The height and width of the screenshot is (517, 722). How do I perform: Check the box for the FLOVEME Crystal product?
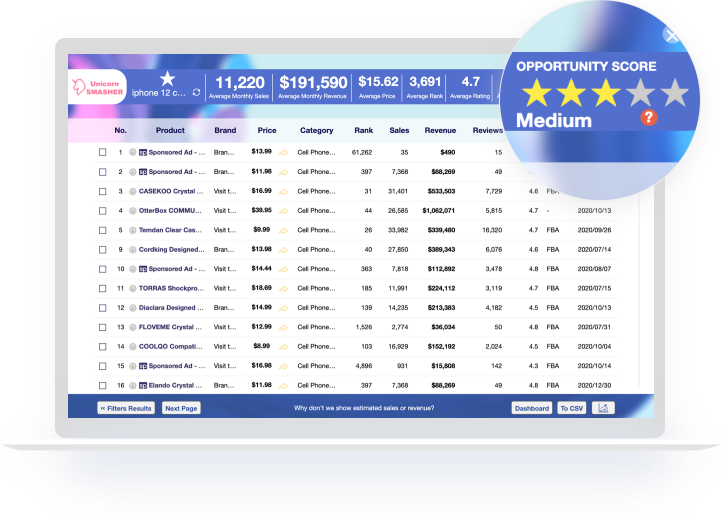pos(103,327)
